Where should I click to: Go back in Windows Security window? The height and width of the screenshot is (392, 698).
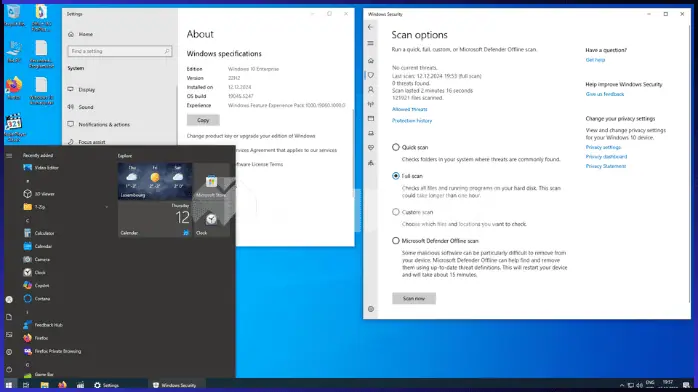pyautogui.click(x=370, y=27)
